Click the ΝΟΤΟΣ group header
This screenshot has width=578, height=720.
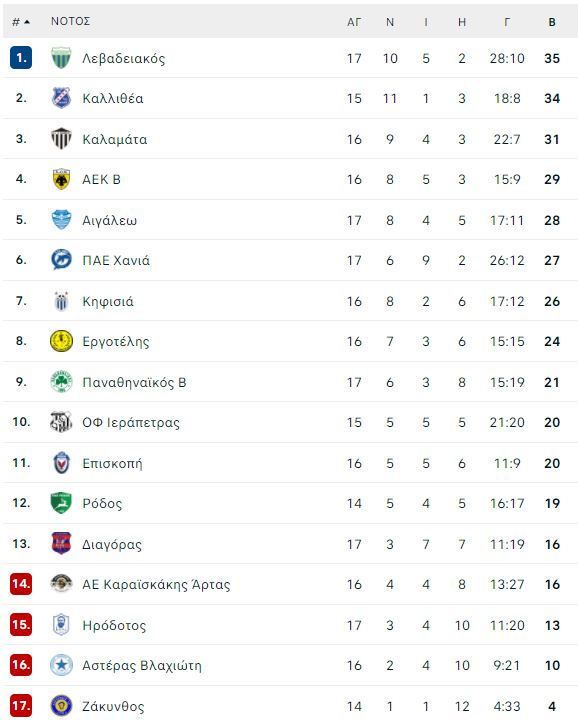[x=70, y=21]
